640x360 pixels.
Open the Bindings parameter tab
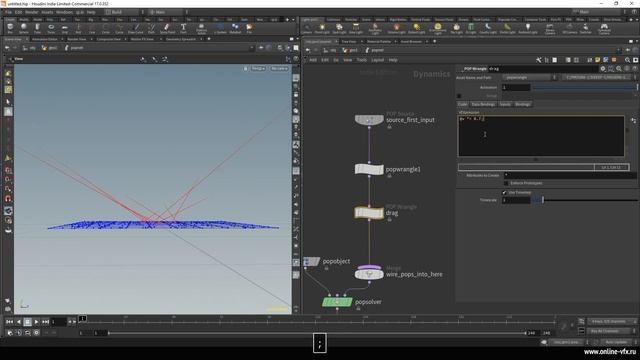523,104
